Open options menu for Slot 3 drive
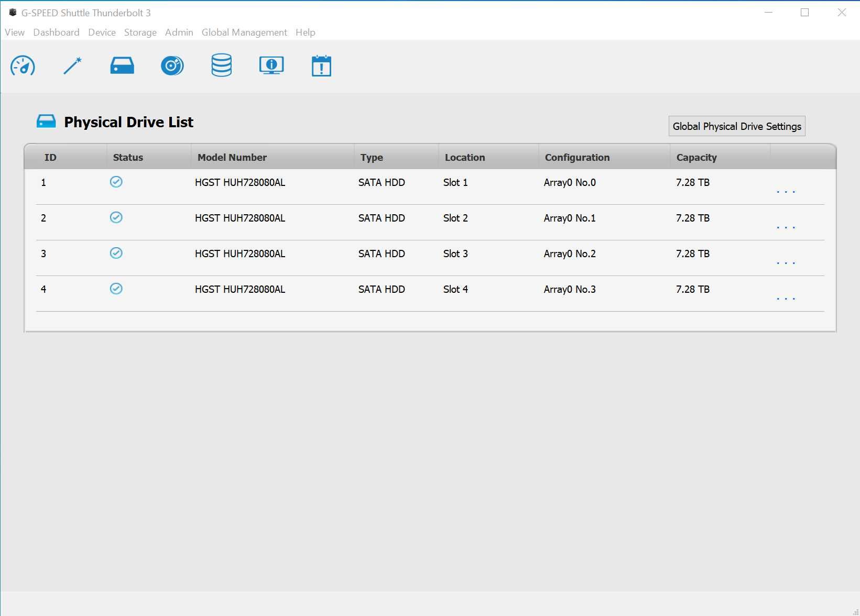The height and width of the screenshot is (616, 860). [786, 263]
